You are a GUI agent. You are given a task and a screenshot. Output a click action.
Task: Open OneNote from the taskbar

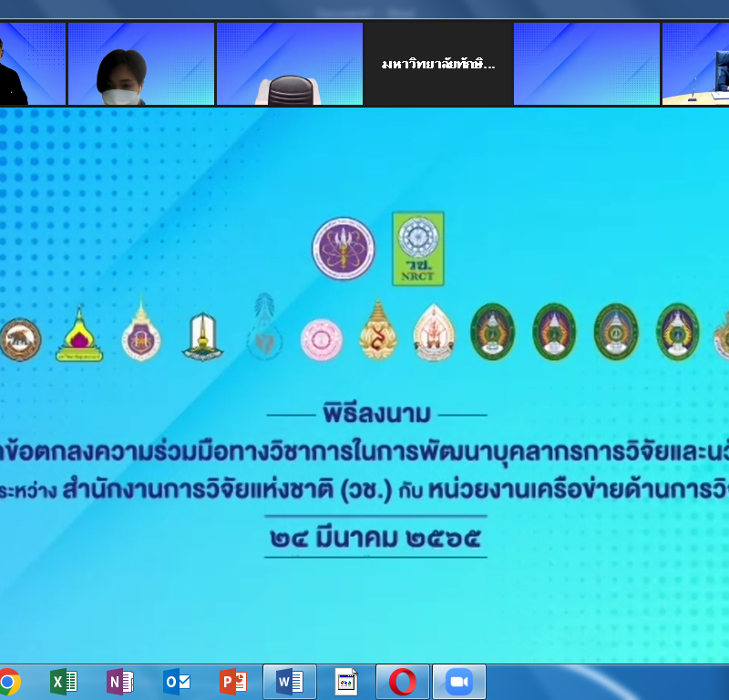click(x=120, y=682)
